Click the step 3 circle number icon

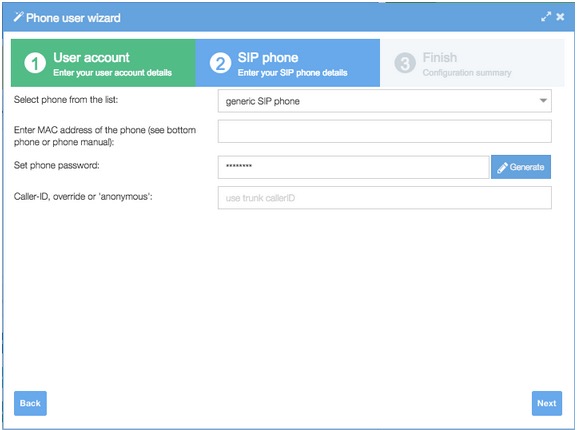click(x=405, y=63)
